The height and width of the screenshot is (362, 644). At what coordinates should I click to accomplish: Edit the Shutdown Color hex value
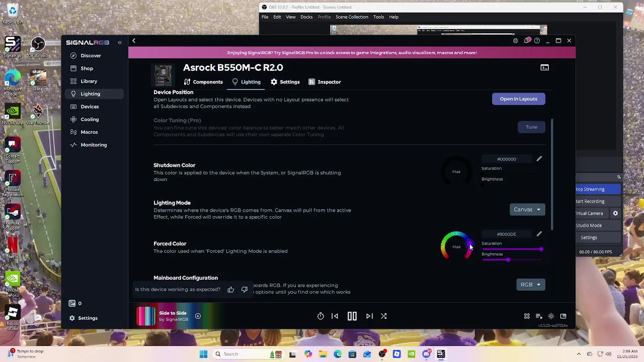[539, 159]
